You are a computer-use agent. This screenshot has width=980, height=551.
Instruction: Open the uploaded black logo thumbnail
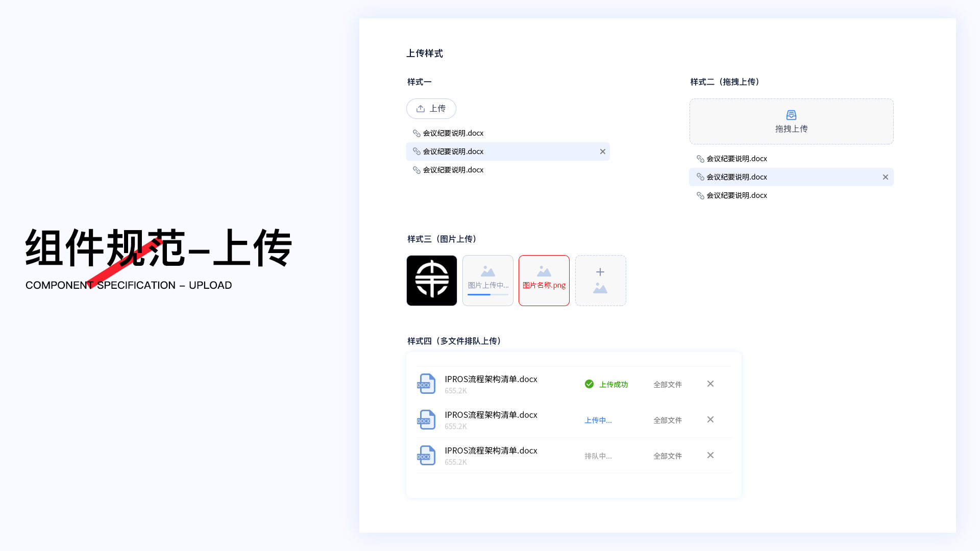pyautogui.click(x=431, y=281)
